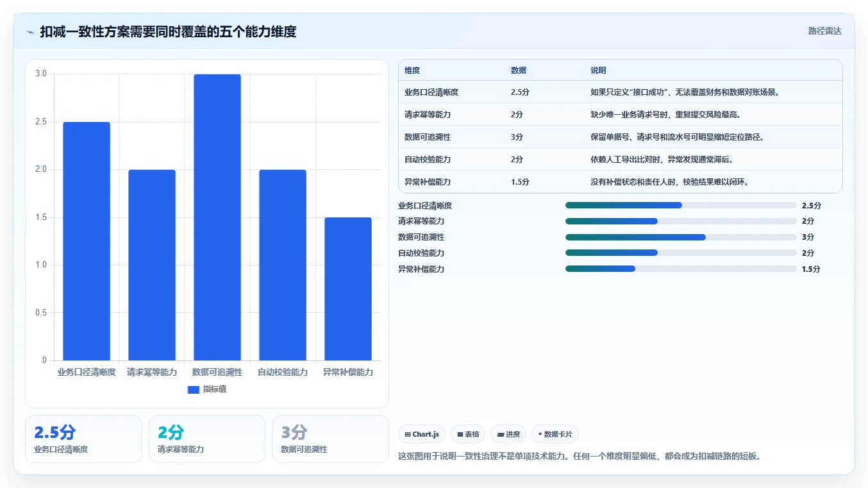Click the 表格 chip icon
Viewport: 868px width, 488px height.
460,435
